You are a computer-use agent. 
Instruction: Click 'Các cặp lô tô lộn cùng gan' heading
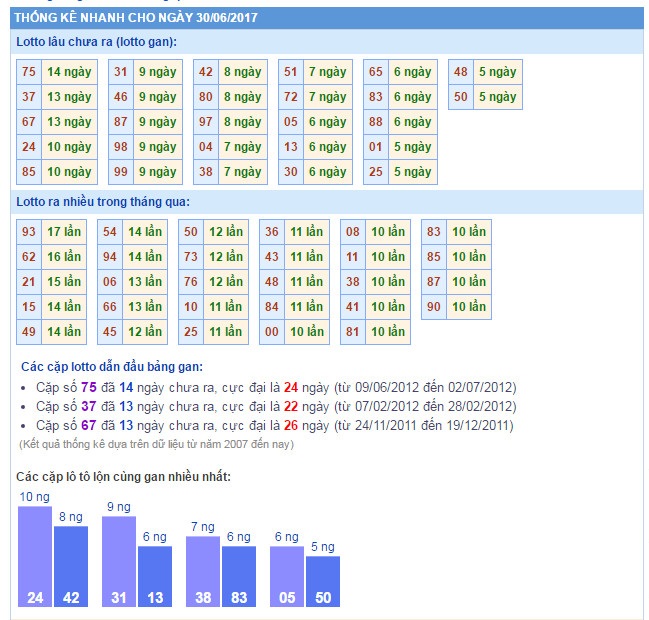click(123, 477)
